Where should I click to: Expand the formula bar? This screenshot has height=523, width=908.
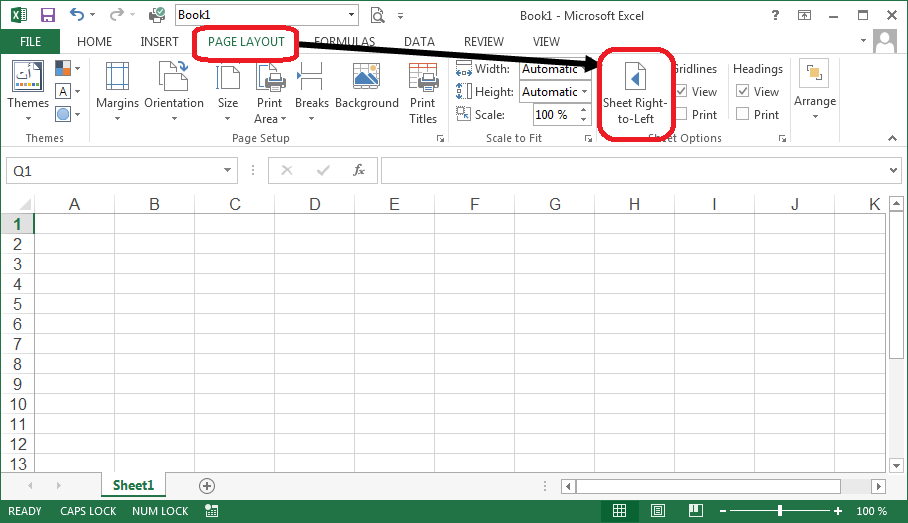(892, 170)
